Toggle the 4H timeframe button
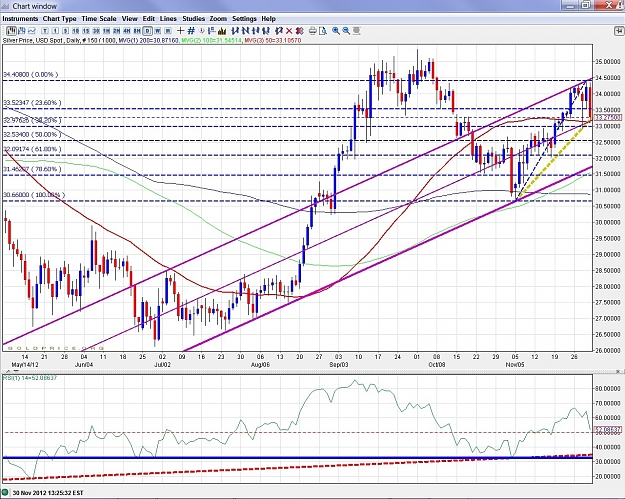 pos(127,31)
